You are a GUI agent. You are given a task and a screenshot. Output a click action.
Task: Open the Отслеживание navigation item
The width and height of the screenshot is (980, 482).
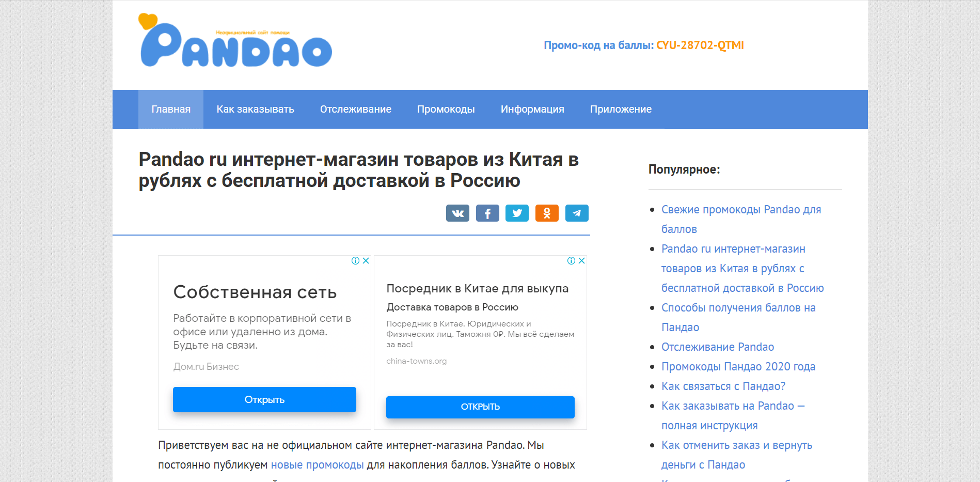tap(355, 110)
